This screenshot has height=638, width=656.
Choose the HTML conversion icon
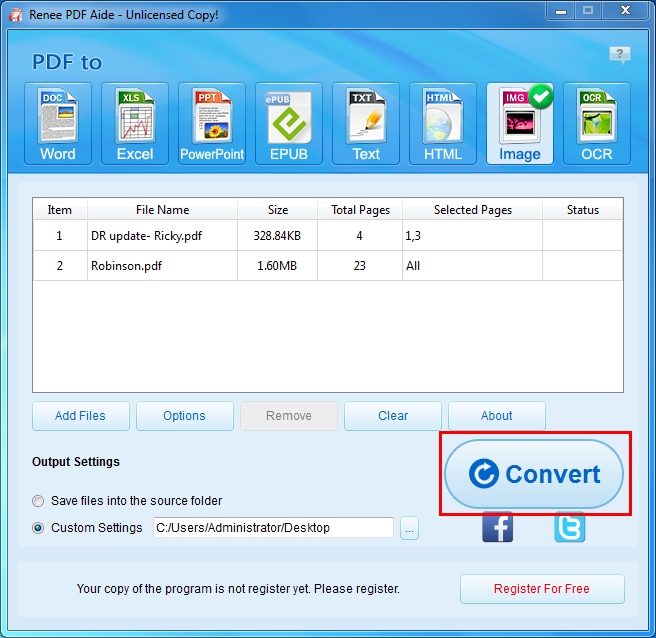443,123
